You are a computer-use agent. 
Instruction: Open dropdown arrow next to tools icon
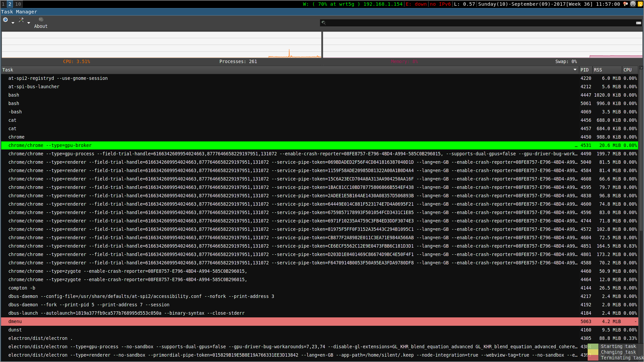pos(29,23)
